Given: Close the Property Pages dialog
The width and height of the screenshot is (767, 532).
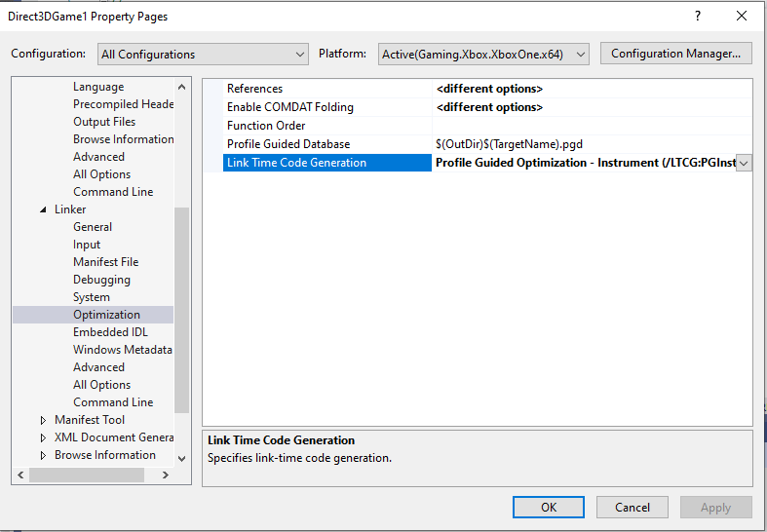Looking at the screenshot, I should [x=741, y=17].
